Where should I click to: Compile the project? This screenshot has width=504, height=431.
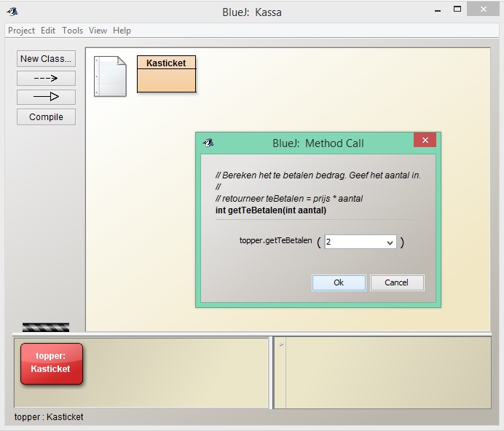pos(47,116)
